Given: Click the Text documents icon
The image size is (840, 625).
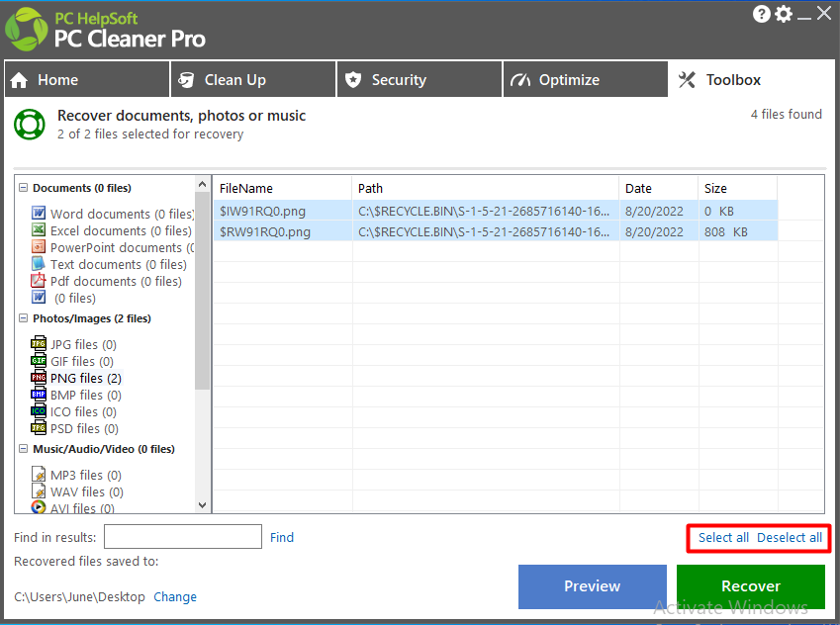Looking at the screenshot, I should pyautogui.click(x=39, y=263).
